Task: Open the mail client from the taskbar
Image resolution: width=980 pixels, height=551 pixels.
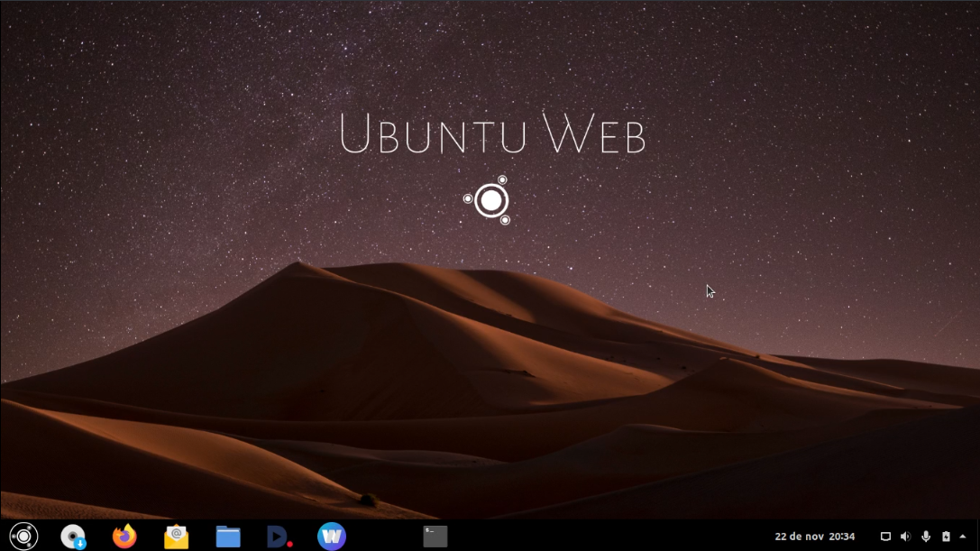Action: [176, 536]
